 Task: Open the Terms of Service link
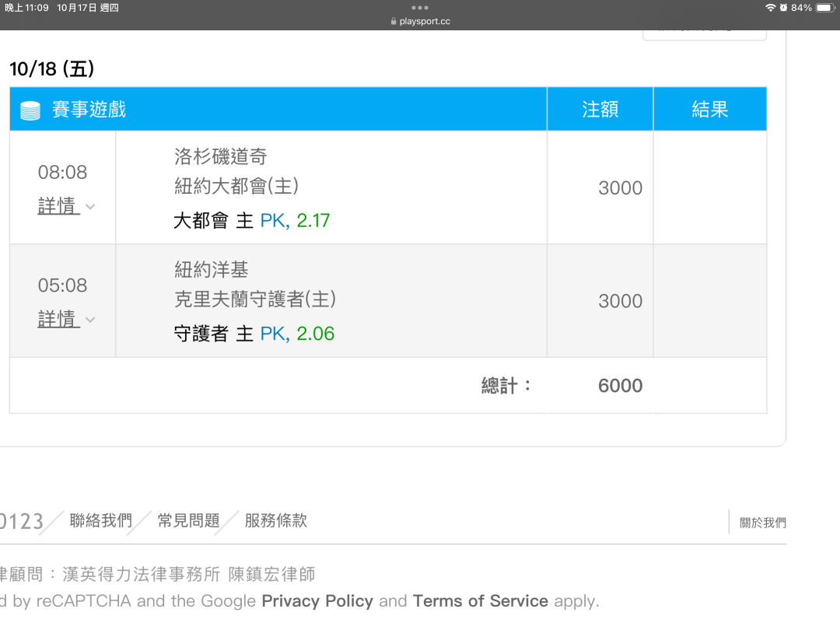pyautogui.click(x=481, y=601)
